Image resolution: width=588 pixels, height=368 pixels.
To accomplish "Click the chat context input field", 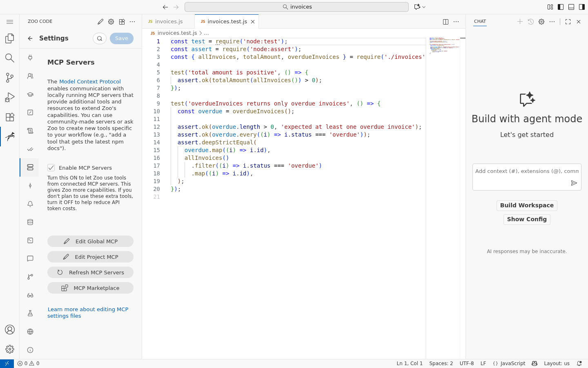I will point(527,171).
